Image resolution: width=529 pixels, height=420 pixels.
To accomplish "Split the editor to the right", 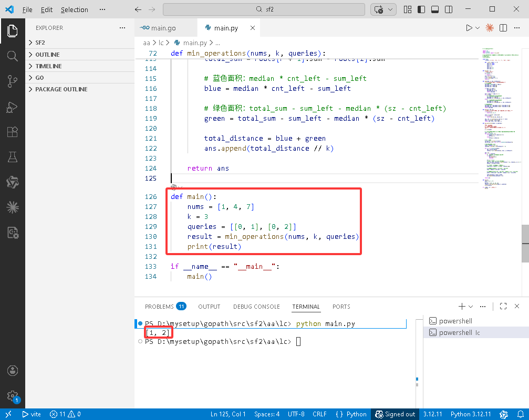I will 503,28.
